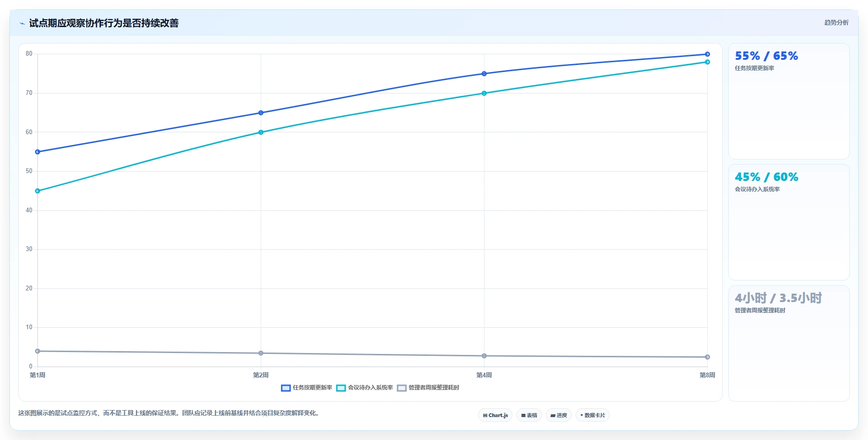Toggle the 任务按期更新率 legend swatch
Image resolution: width=868 pixels, height=440 pixels.
[286, 388]
